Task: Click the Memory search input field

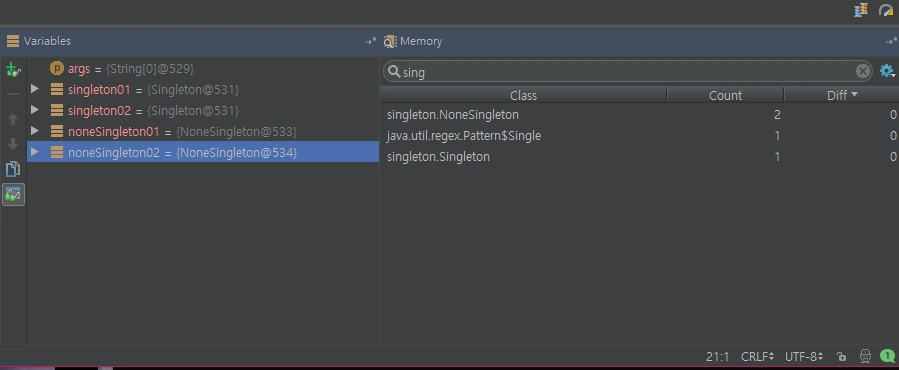Action: coord(627,72)
